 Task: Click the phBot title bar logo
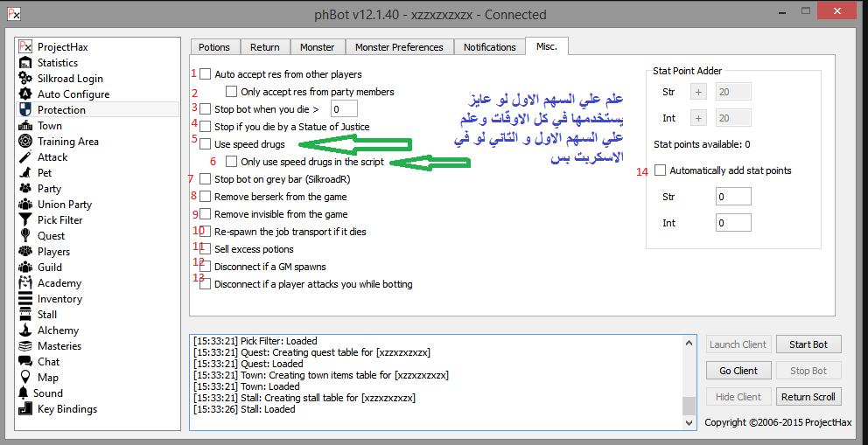tap(13, 14)
